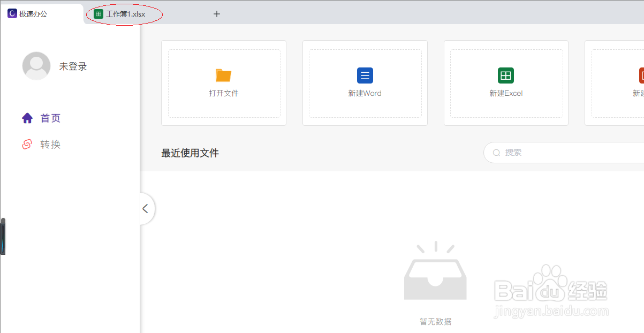This screenshot has height=333, width=644.
Task: Click the magnifier icon inside the search box
Action: point(496,153)
